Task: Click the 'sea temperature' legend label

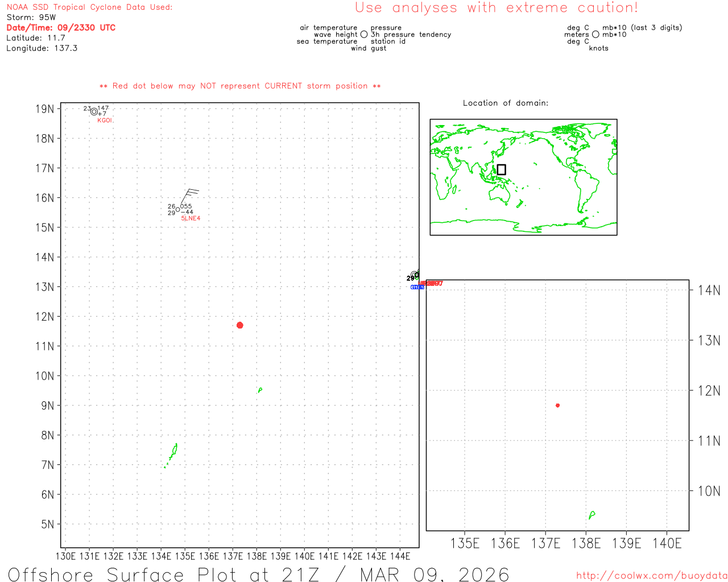Action: (327, 41)
